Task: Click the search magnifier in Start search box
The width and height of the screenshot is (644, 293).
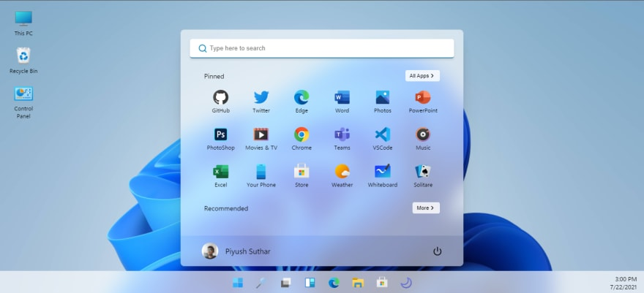Action: click(203, 48)
